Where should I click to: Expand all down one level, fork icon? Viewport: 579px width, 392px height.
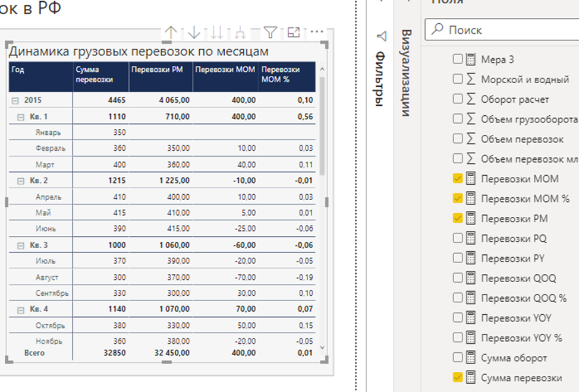(240, 33)
